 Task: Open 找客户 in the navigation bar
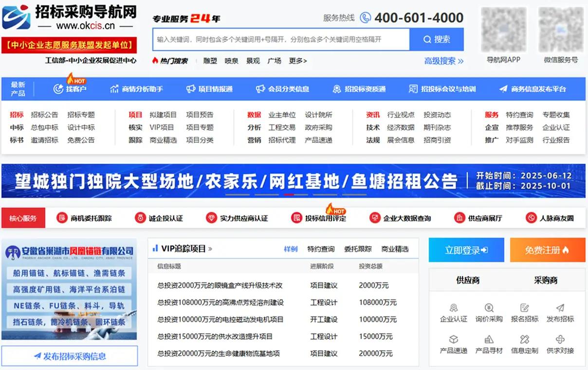[x=70, y=89]
